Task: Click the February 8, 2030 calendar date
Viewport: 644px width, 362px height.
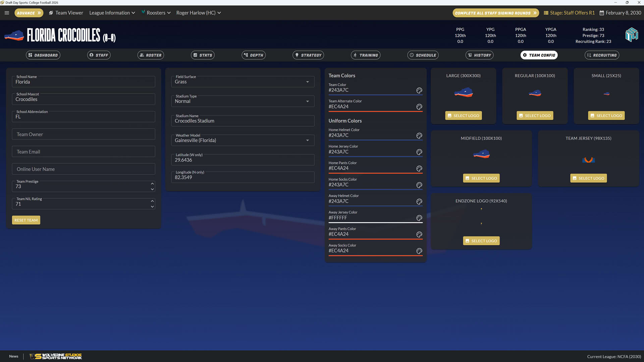Action: coord(620,13)
